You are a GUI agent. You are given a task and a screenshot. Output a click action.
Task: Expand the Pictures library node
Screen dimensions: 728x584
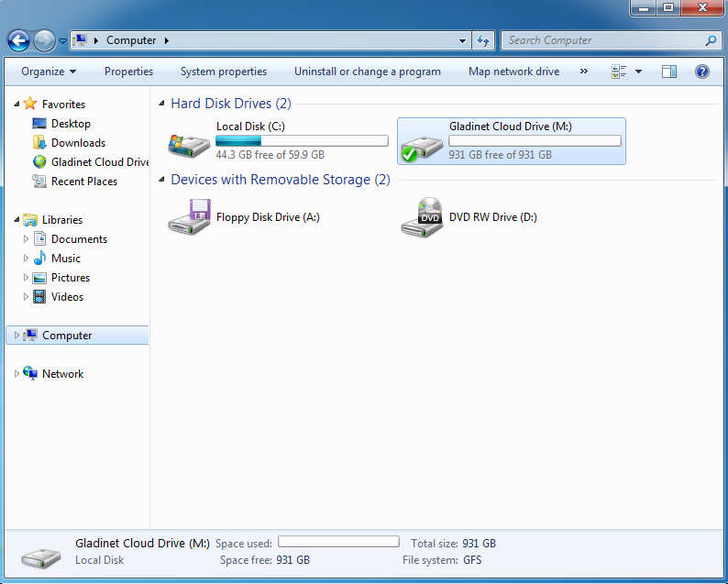pos(26,278)
